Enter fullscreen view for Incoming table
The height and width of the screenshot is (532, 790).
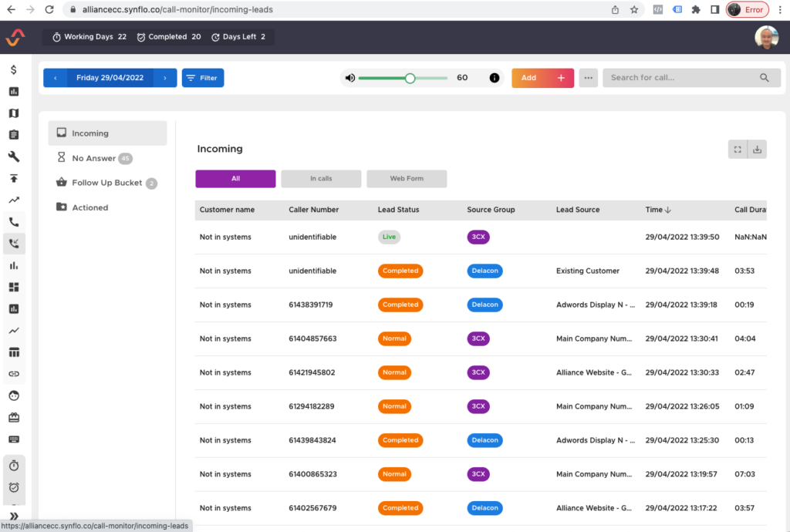738,150
